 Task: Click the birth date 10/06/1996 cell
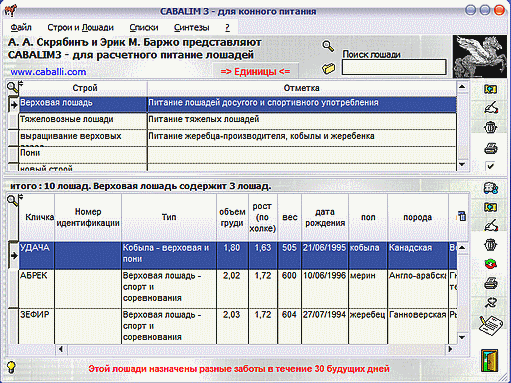click(325, 289)
